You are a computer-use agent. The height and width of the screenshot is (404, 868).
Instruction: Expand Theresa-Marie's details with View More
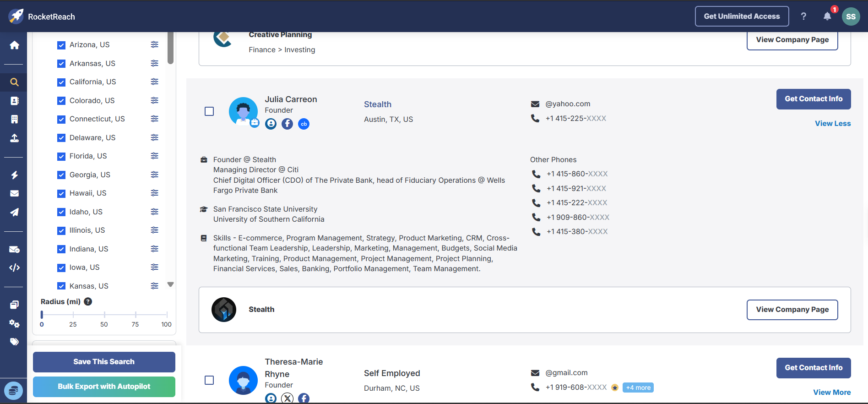[x=832, y=393]
